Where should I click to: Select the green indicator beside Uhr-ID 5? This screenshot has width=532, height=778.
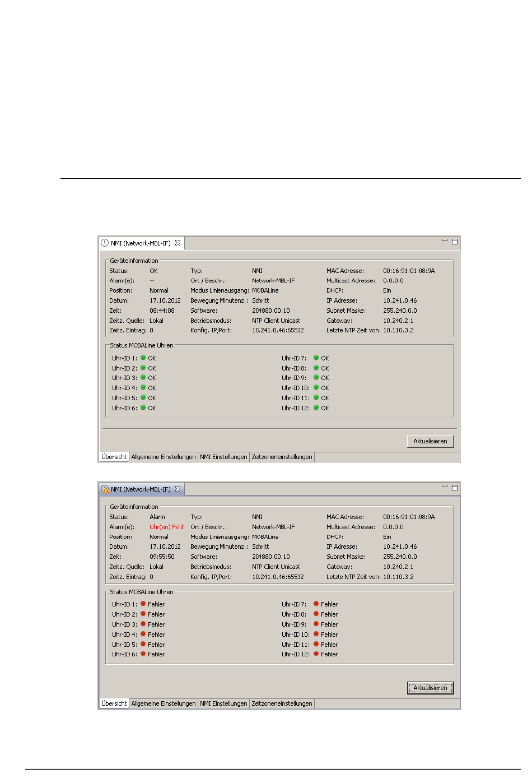click(143, 397)
